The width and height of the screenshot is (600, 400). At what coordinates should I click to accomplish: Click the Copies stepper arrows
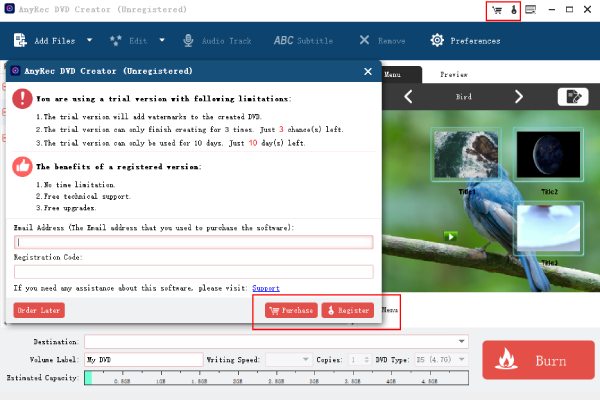[x=366, y=359]
